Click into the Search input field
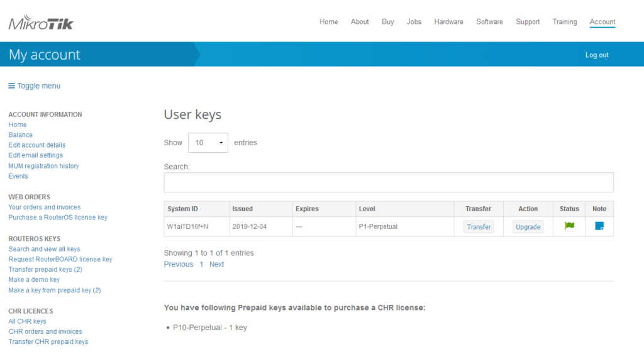644x359 pixels. coord(389,182)
